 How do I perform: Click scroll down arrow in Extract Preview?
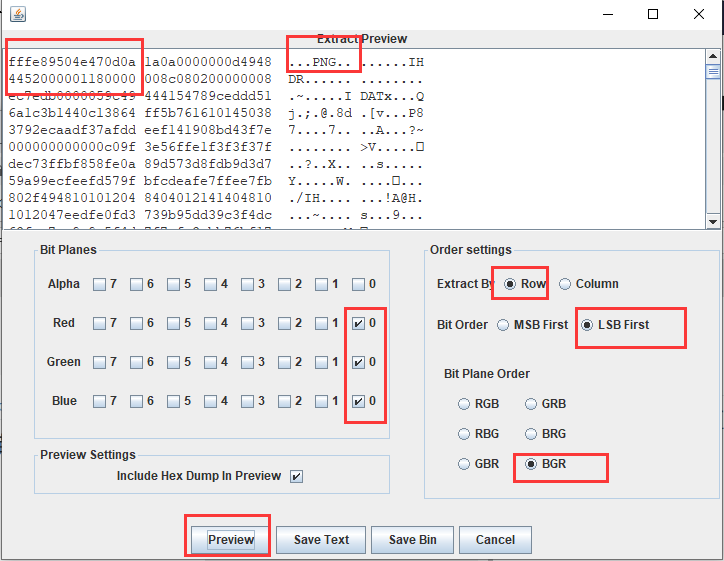point(713,222)
